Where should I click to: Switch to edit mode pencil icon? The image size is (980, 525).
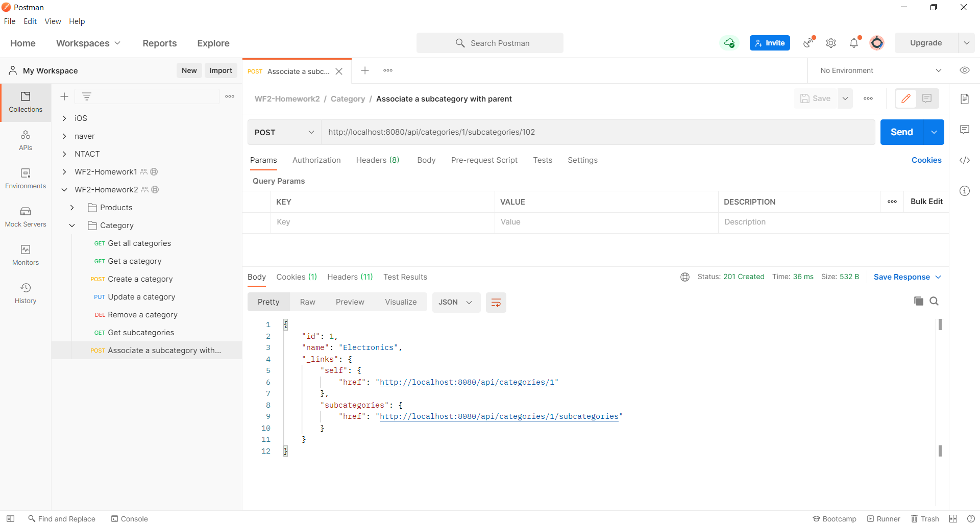[x=906, y=98]
